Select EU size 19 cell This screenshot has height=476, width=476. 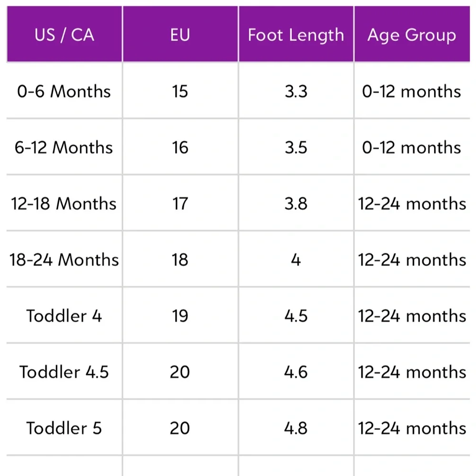[180, 316]
